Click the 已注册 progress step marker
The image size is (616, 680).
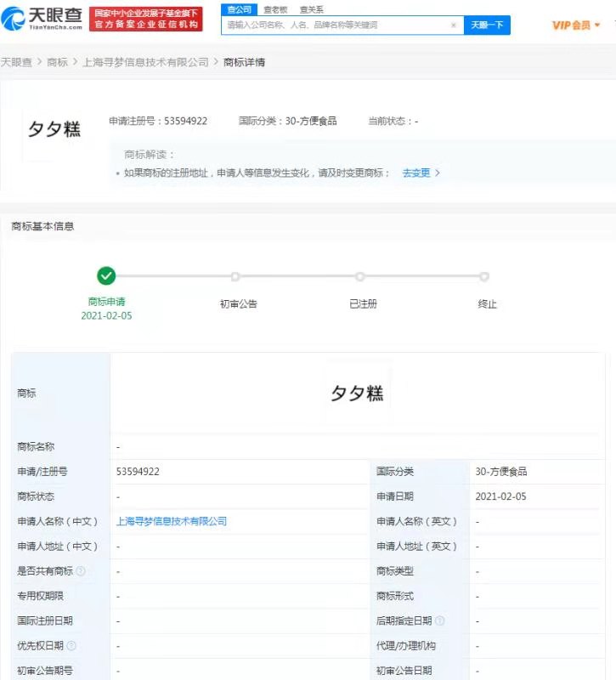[x=360, y=276]
